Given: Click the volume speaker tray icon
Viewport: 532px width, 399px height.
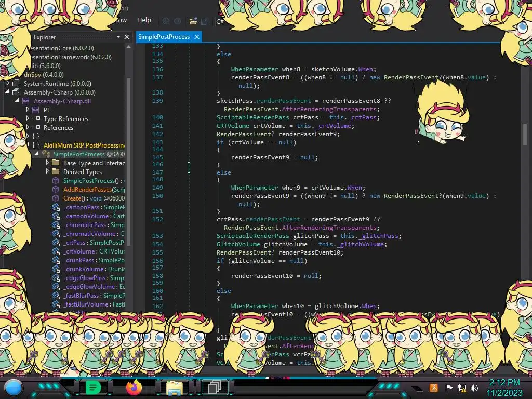Looking at the screenshot, I should (x=474, y=388).
